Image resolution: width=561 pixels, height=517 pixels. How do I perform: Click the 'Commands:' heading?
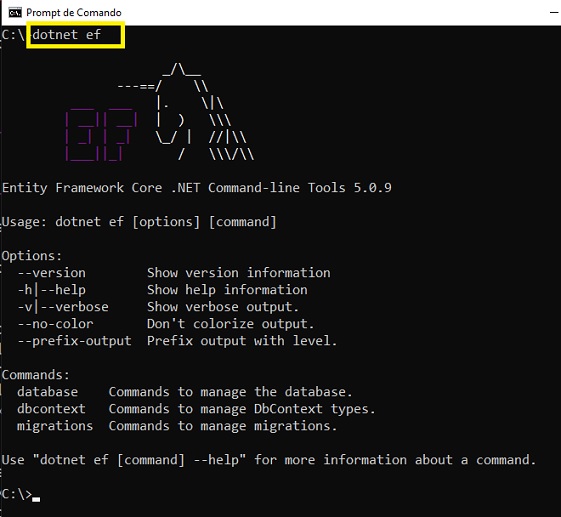(35, 375)
